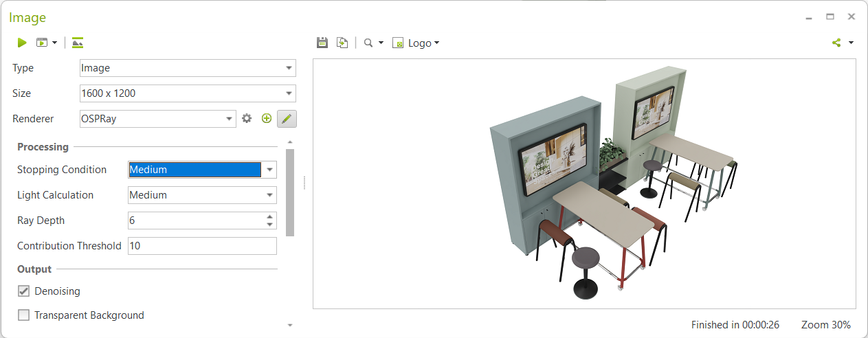
Task: Open the OSPRay Renderer dropdown
Action: point(230,119)
